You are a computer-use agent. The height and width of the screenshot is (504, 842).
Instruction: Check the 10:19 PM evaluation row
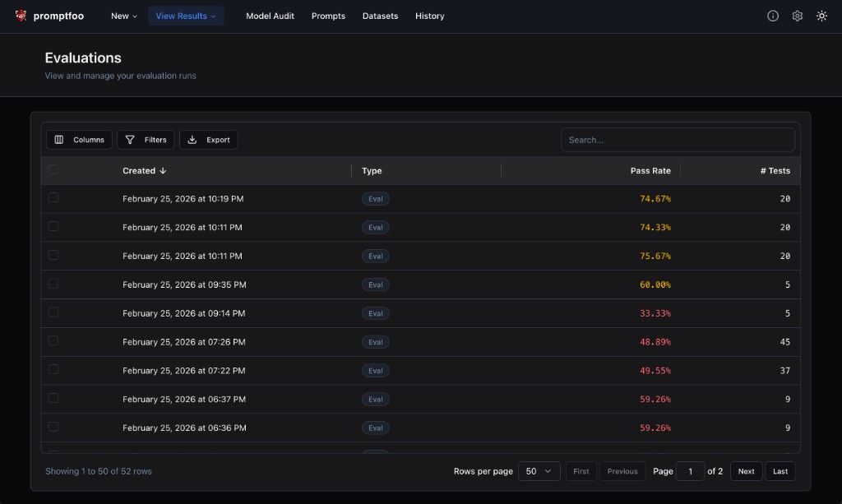[53, 197]
